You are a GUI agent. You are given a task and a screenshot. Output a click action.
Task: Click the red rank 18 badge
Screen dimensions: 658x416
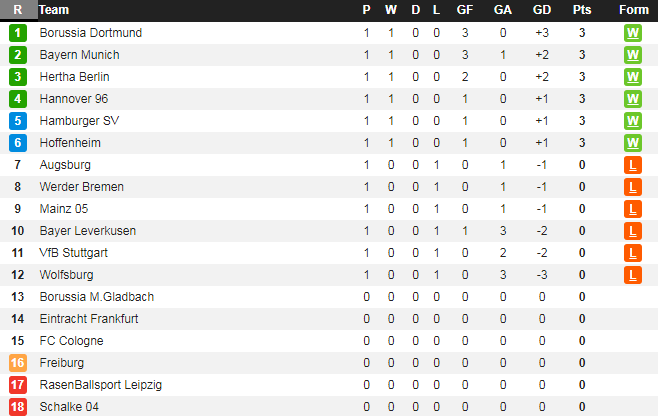17,407
